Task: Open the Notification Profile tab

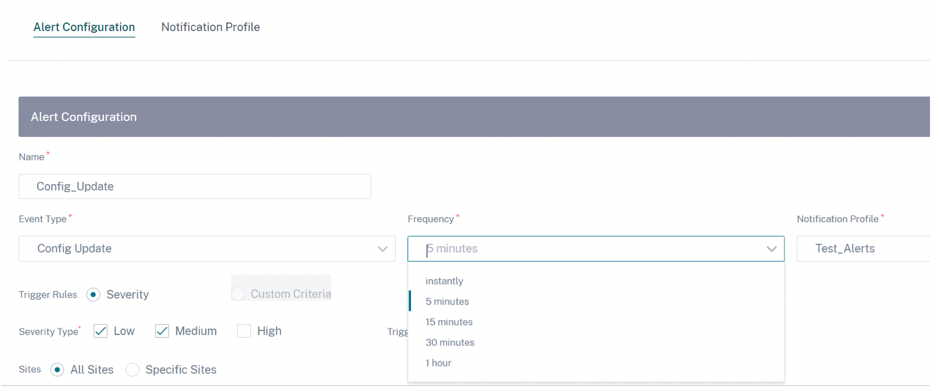Action: [210, 27]
